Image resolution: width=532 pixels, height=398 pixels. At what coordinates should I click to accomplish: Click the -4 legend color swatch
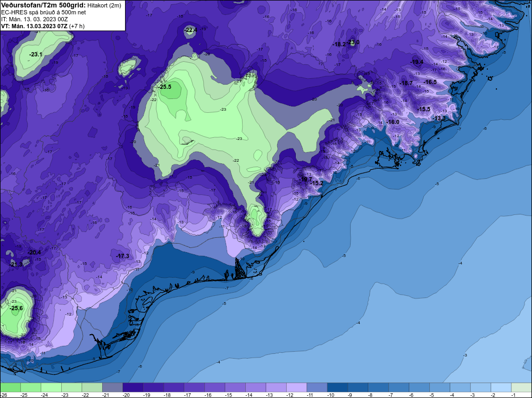coord(460,387)
